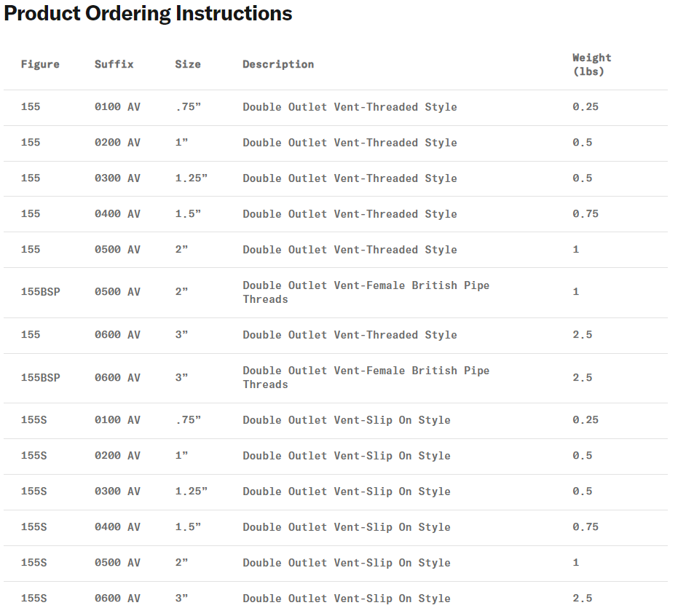678x616 pixels.
Task: Select suffix 0100 AV in the first 155 row
Action: point(117,107)
